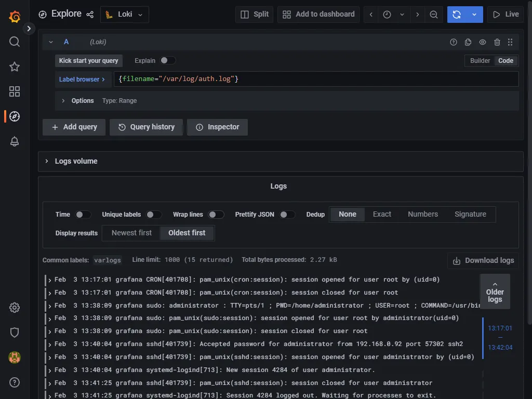This screenshot has height=399, width=532.
Task: Toggle Unique labels switch
Action: pos(153,215)
